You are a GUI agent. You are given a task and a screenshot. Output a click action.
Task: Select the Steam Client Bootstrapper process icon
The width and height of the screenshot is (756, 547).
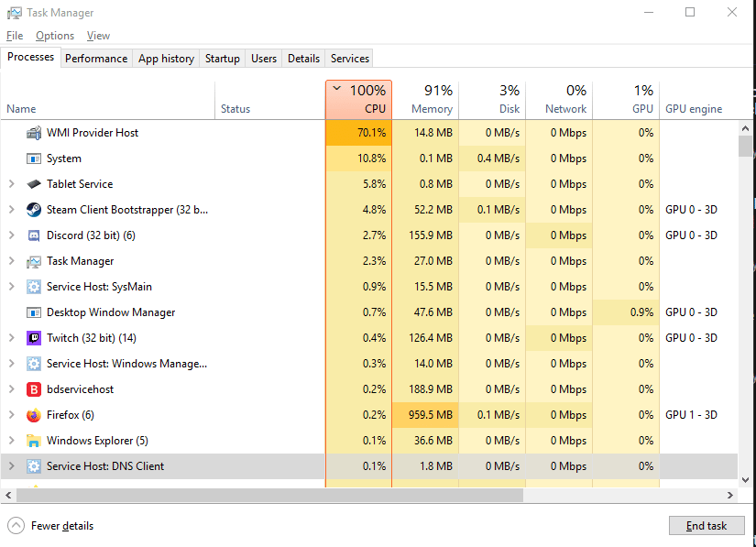coord(34,209)
